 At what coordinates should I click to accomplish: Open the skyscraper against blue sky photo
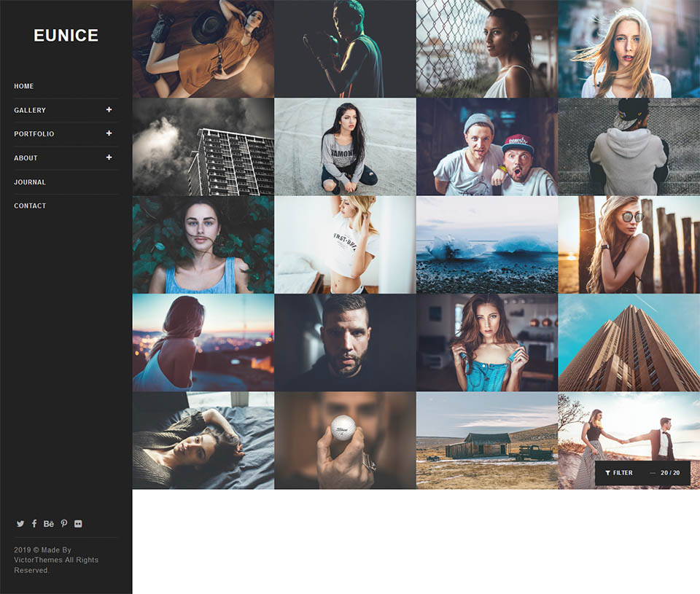[x=629, y=343]
